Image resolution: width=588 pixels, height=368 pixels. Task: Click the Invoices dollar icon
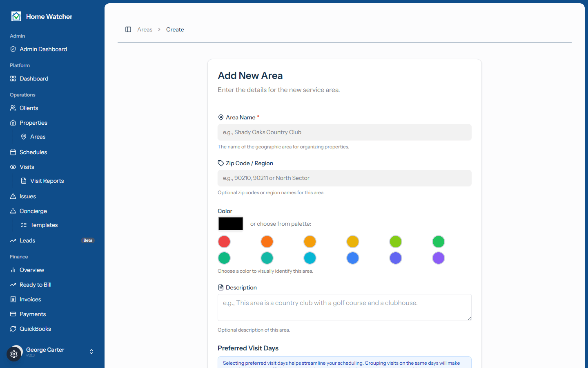(x=13, y=299)
